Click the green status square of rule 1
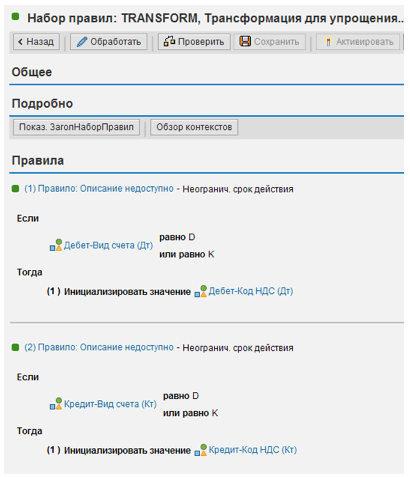The width and height of the screenshot is (410, 477). pos(15,189)
